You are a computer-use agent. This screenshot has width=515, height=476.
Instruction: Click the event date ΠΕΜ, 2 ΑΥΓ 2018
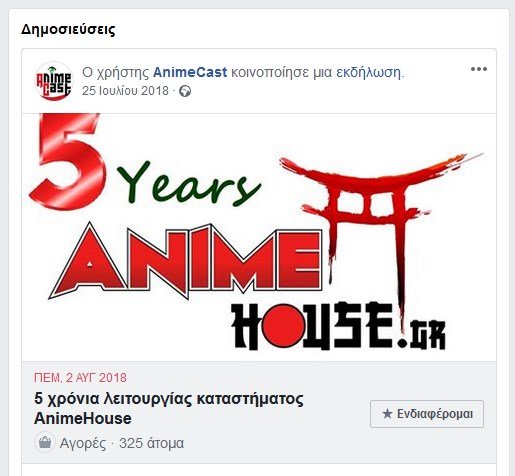point(80,378)
